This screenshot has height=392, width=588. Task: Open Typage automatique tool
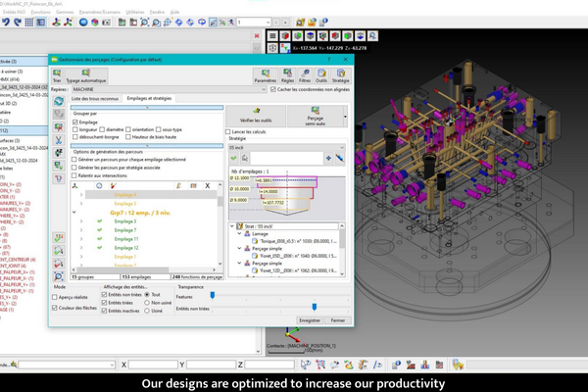[84, 74]
